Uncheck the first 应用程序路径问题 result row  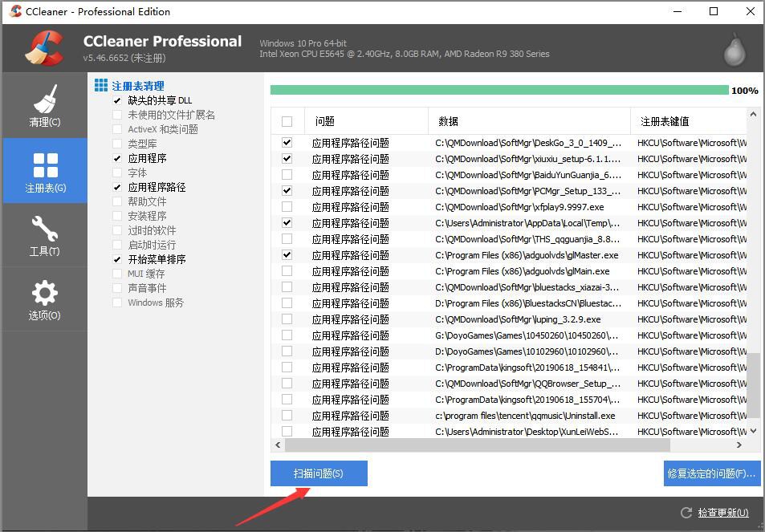287,142
